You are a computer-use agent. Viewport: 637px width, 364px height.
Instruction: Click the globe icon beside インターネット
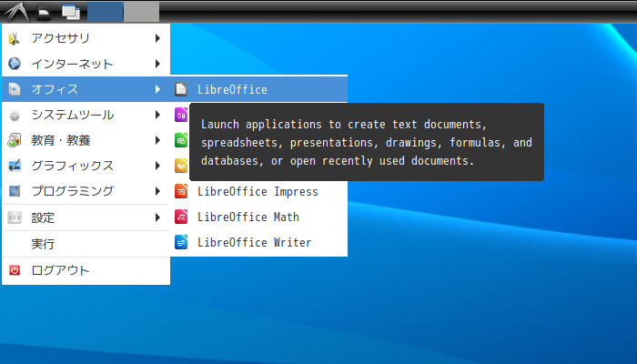[15, 64]
